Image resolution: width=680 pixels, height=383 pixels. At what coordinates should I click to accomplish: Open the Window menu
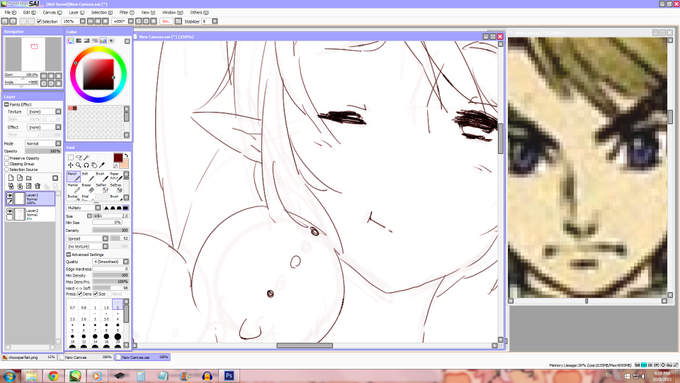172,13
